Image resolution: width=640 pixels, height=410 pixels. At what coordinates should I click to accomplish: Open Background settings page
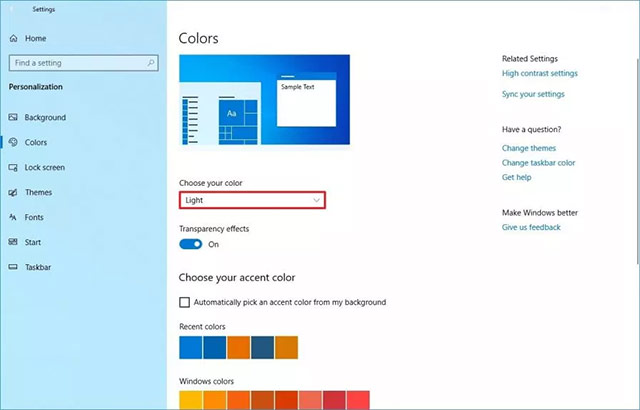tap(45, 117)
